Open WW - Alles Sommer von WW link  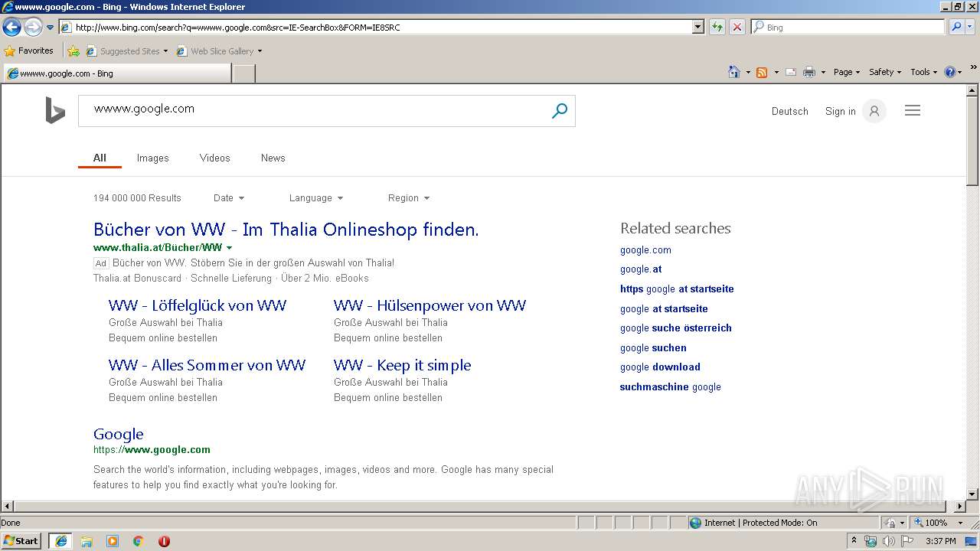pos(207,365)
